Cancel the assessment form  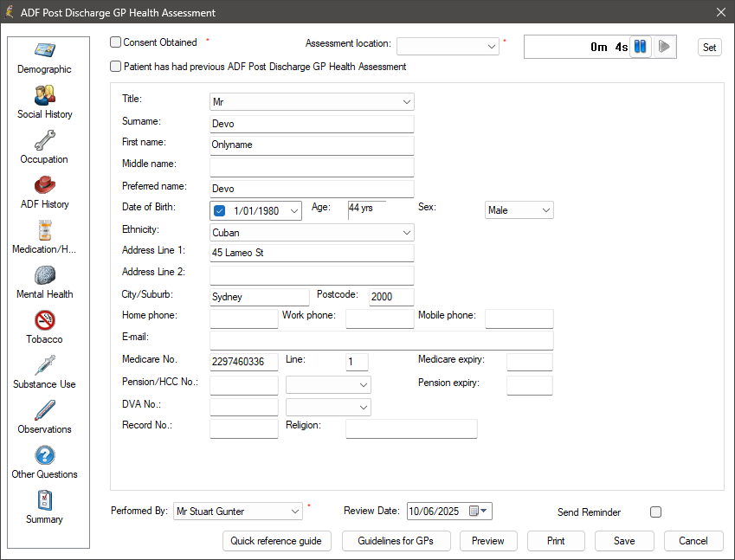pyautogui.click(x=693, y=541)
